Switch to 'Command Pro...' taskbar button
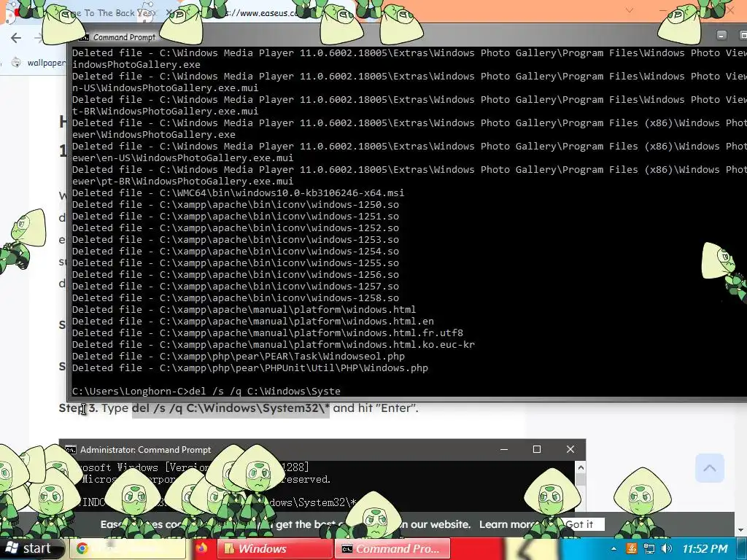747x560 pixels. coord(392,548)
